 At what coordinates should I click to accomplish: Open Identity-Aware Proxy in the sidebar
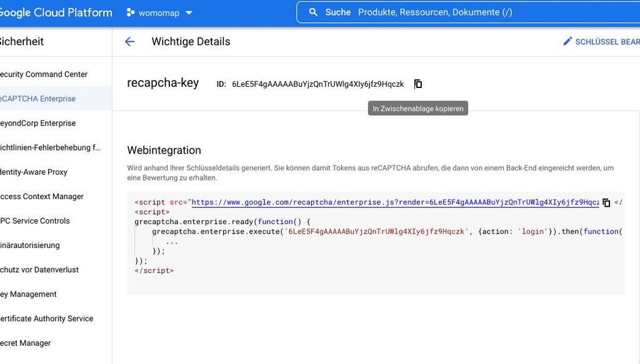tap(34, 172)
